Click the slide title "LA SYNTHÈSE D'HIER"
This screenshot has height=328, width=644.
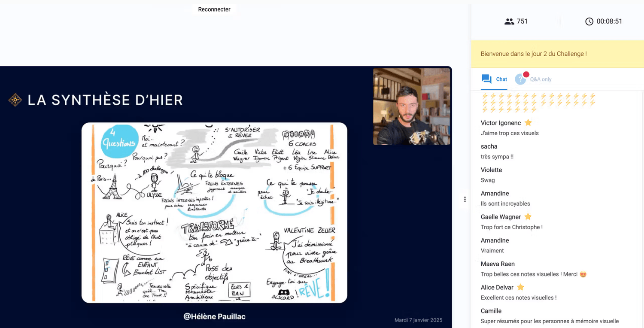click(105, 100)
